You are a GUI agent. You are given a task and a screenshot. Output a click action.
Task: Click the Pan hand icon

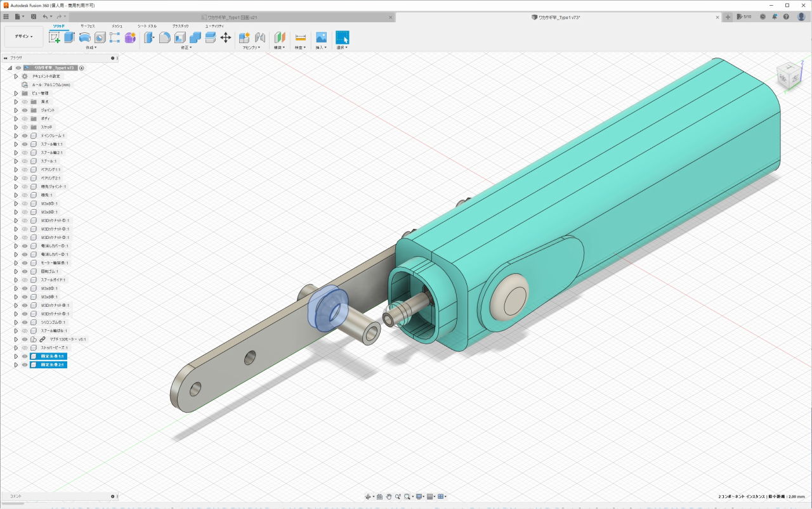tap(388, 496)
